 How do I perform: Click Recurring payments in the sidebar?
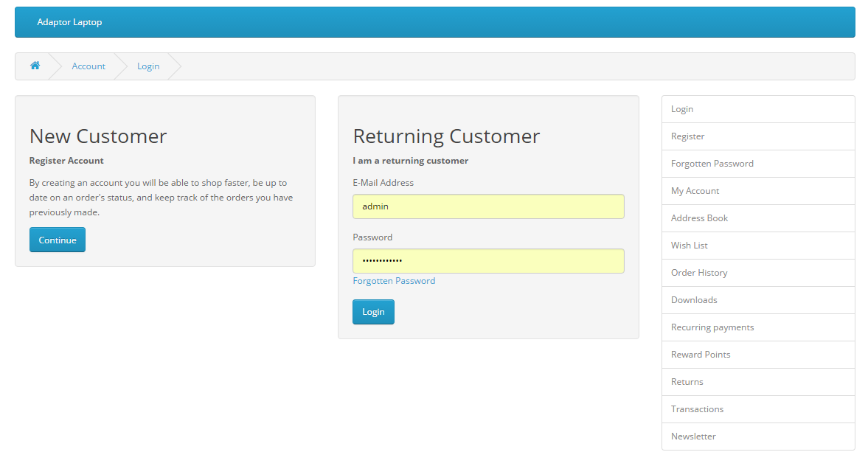(712, 327)
